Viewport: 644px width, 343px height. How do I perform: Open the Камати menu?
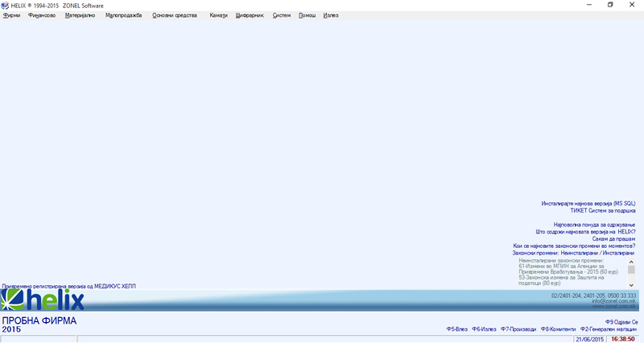click(x=218, y=15)
